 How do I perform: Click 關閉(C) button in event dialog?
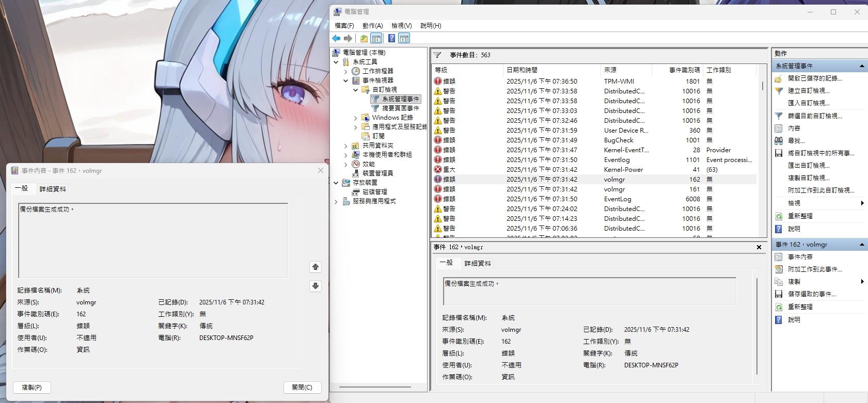click(302, 387)
